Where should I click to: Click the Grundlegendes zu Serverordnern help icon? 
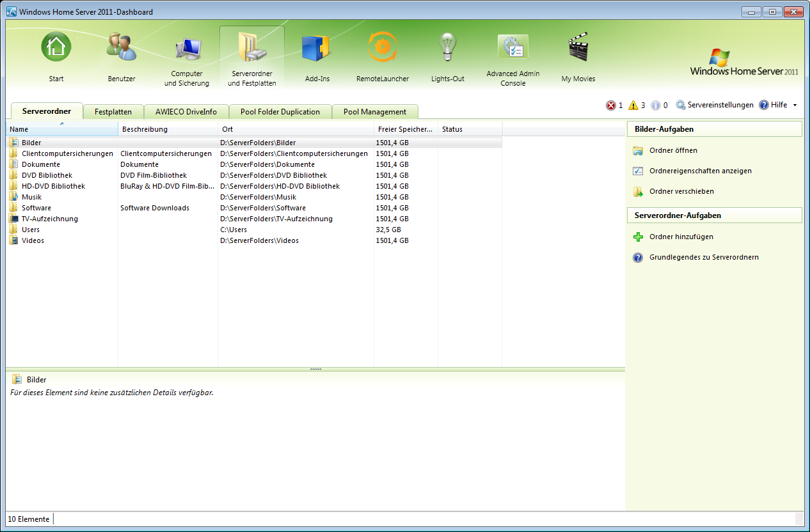638,258
